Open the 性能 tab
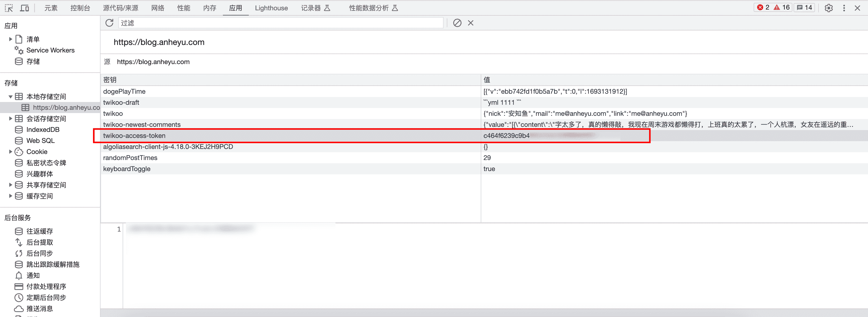This screenshot has width=868, height=317. pyautogui.click(x=184, y=8)
